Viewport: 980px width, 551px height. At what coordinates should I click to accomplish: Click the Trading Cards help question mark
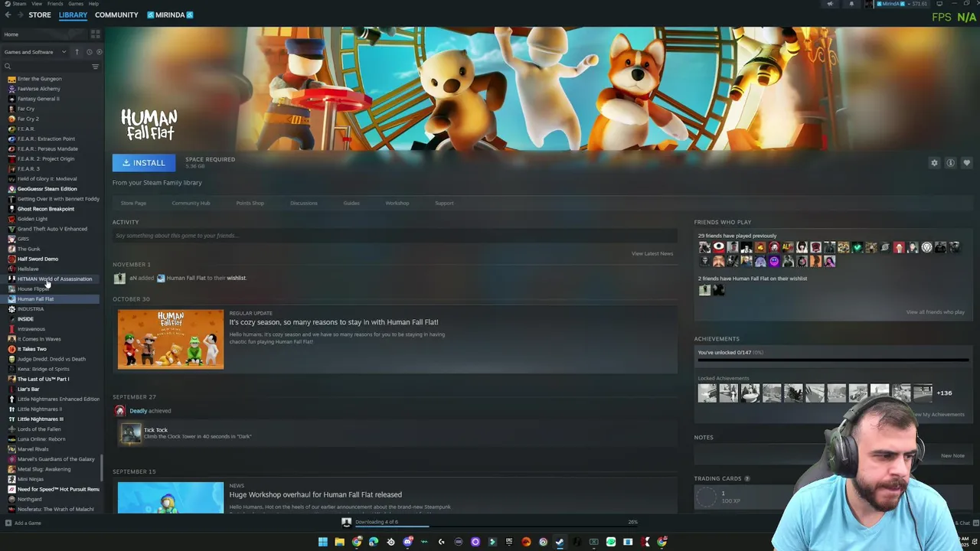pyautogui.click(x=747, y=478)
